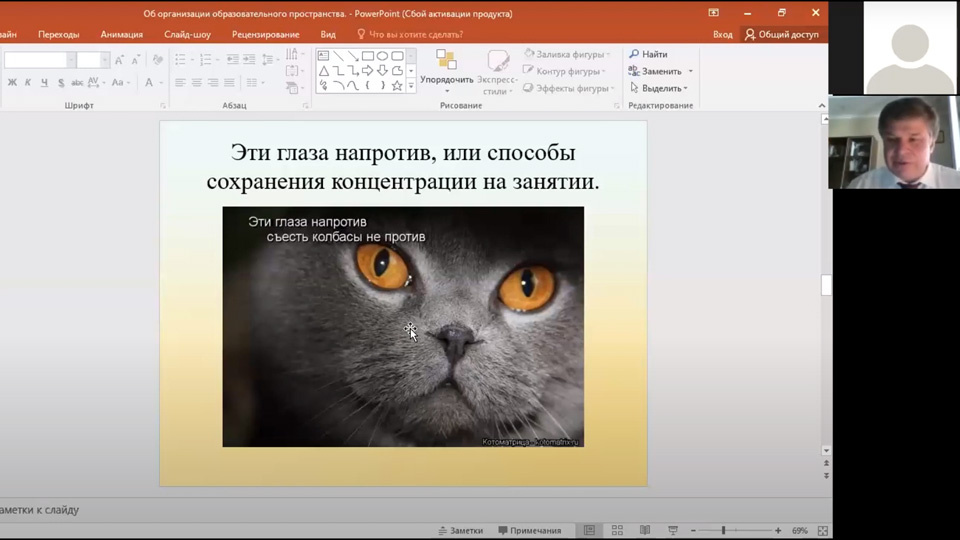Click the Найти button
The height and width of the screenshot is (540, 960).
click(x=649, y=54)
